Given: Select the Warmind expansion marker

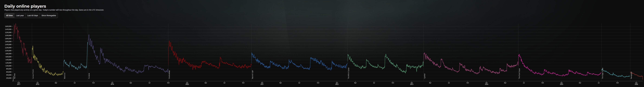Looking at the screenshot, I should coord(65,76).
